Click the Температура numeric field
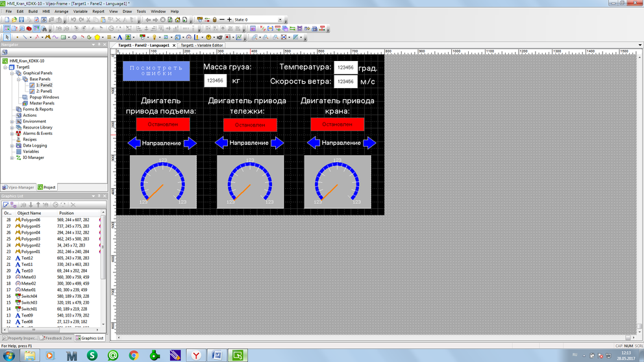Screen dimensions: 644x362 (345, 67)
